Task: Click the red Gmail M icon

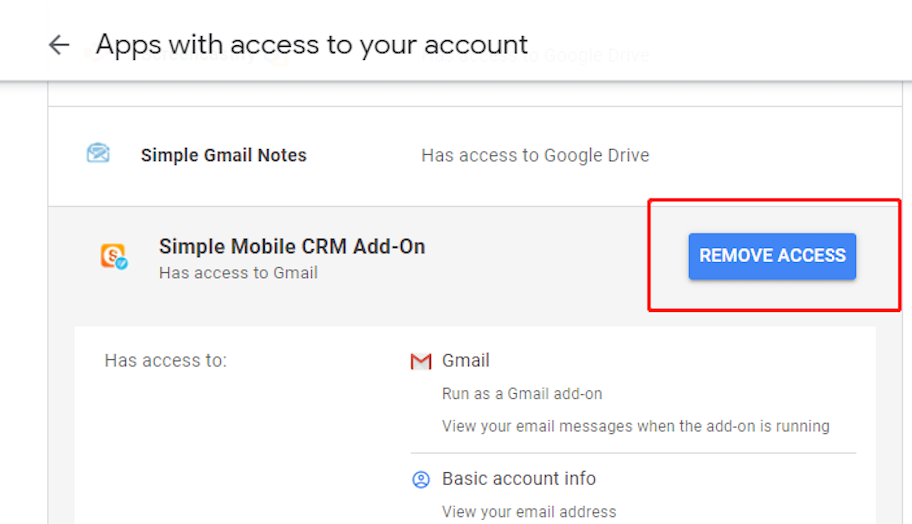Action: 421,361
